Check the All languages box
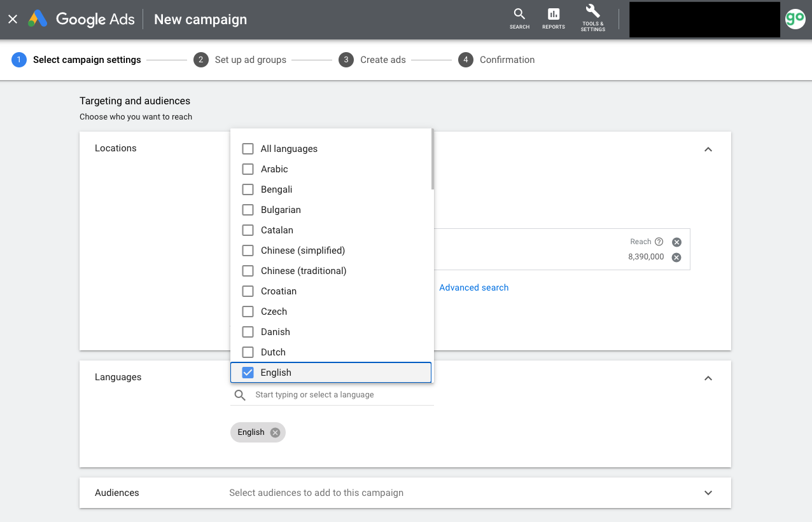812x522 pixels. (x=248, y=149)
